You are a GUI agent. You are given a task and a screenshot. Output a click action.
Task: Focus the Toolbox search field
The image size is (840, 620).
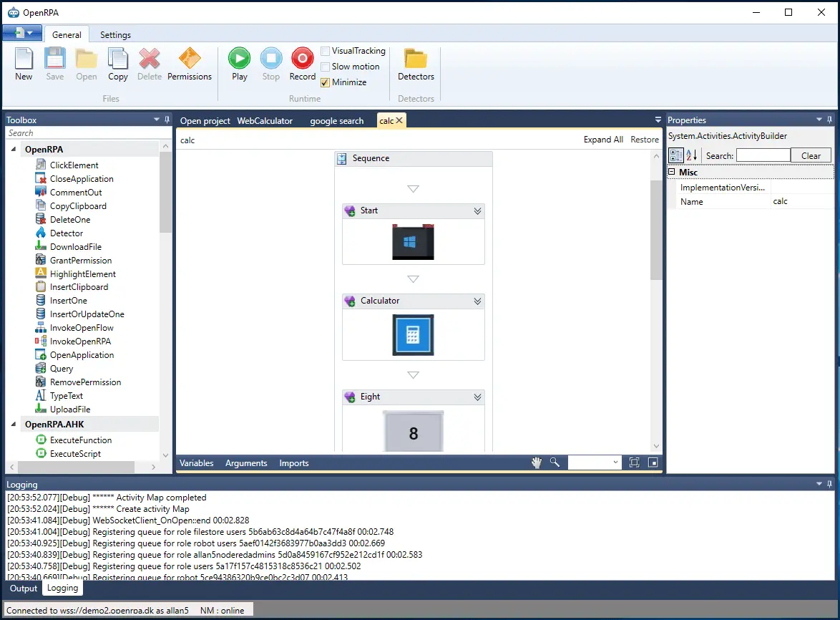point(89,133)
